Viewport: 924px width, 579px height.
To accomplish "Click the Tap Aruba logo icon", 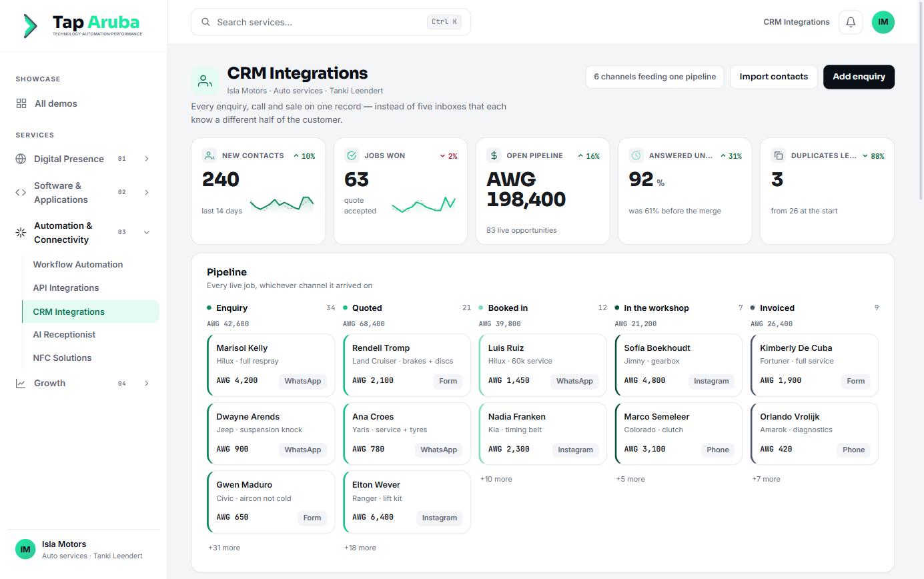I will pyautogui.click(x=31, y=25).
